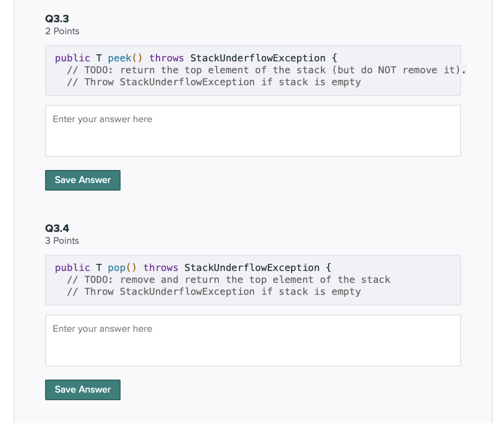Click the placeholder text Enter your answer here
504x423 pixels.
(102, 119)
